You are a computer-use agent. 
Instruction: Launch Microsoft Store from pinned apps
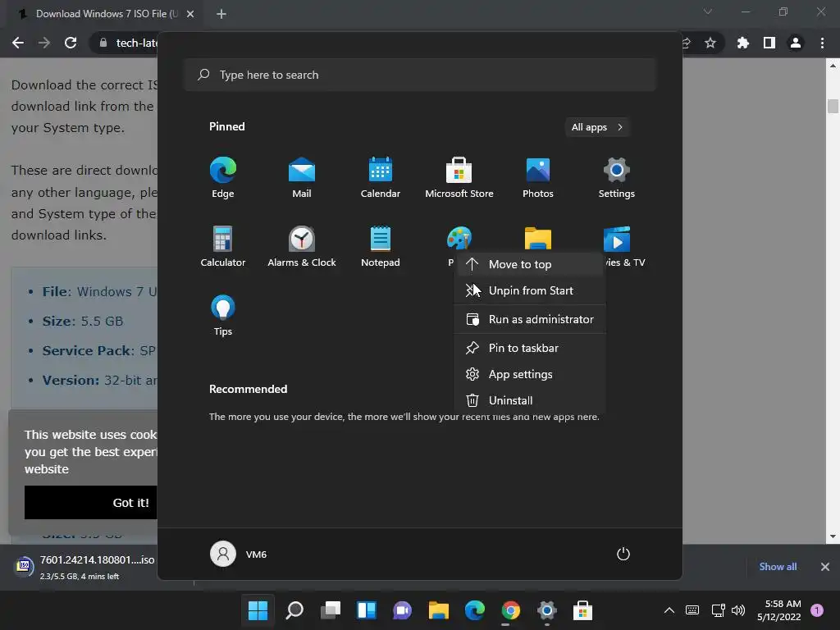tap(459, 178)
